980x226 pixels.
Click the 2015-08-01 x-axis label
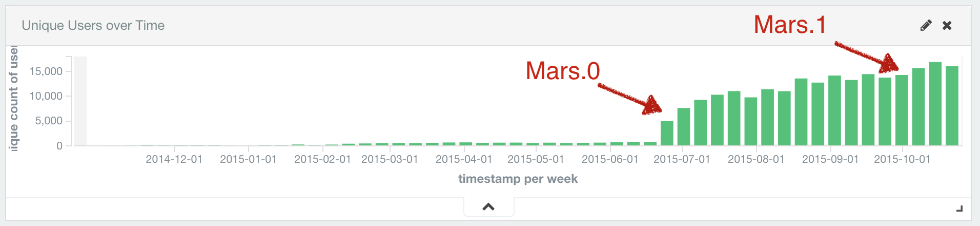click(756, 159)
